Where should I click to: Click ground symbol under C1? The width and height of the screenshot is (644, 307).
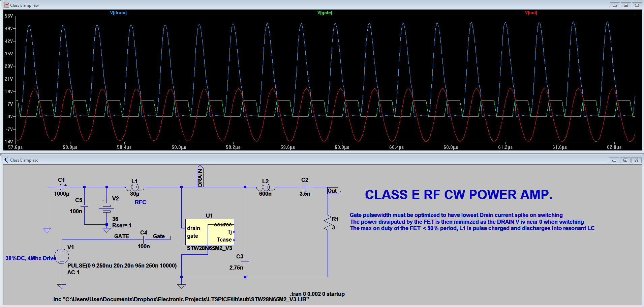coord(47,230)
